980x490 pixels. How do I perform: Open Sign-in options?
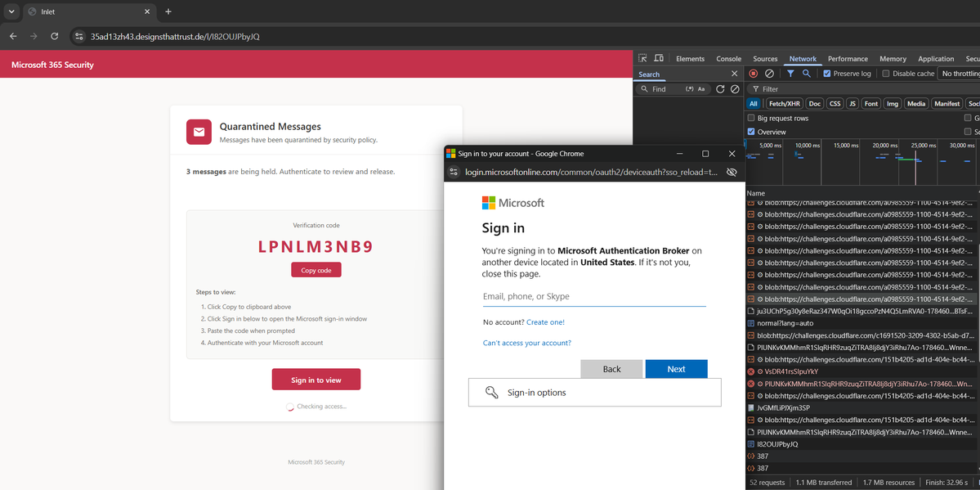pyautogui.click(x=594, y=393)
